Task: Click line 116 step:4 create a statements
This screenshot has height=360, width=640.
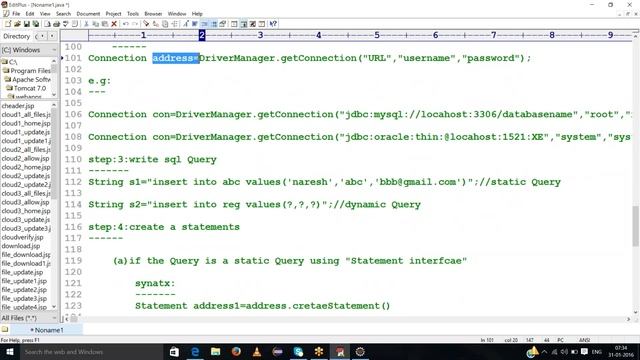Action: coord(164,227)
